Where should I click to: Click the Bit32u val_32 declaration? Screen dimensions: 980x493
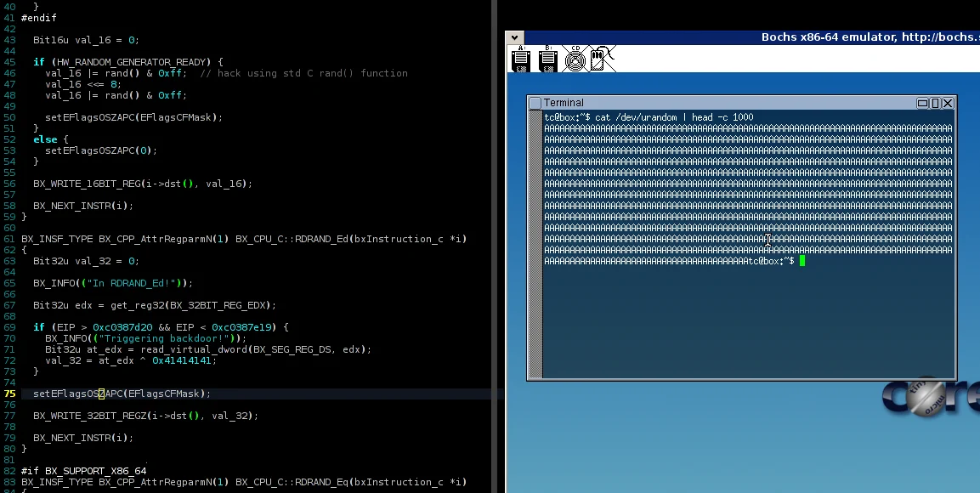click(86, 261)
